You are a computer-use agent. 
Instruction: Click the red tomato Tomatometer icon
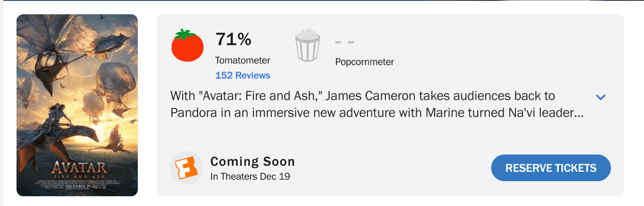click(187, 46)
